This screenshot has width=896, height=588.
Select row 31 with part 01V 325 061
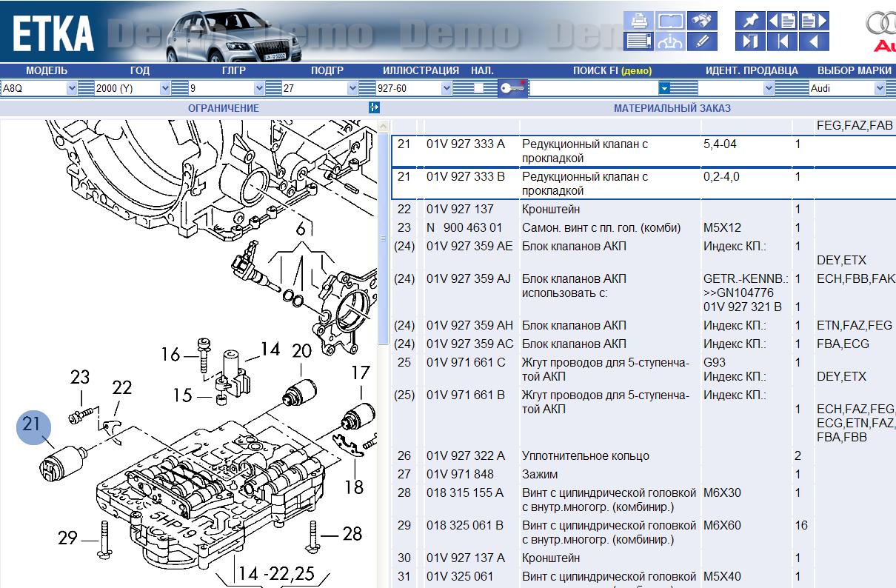643,578
